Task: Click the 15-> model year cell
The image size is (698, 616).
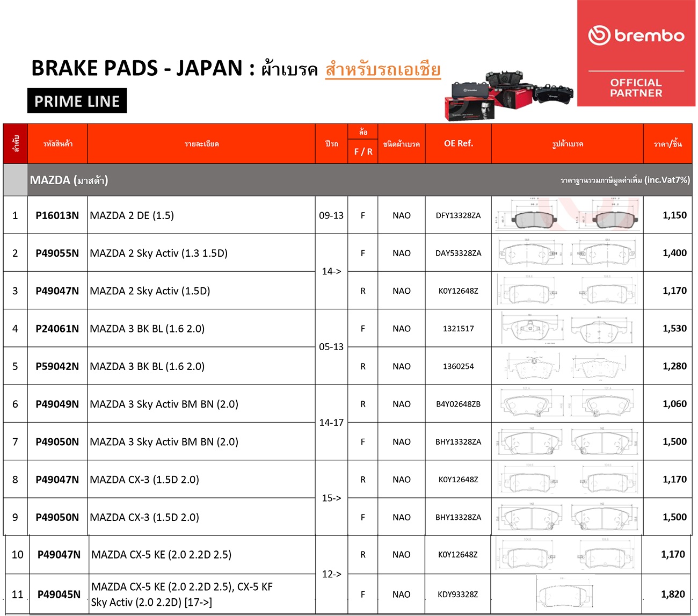Action: tap(331, 498)
